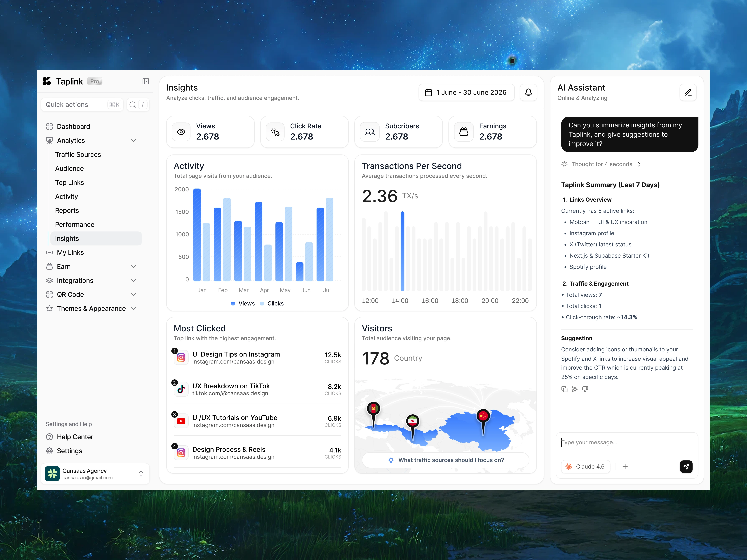The image size is (747, 560).
Task: Click the plus attachment icon
Action: 625,467
